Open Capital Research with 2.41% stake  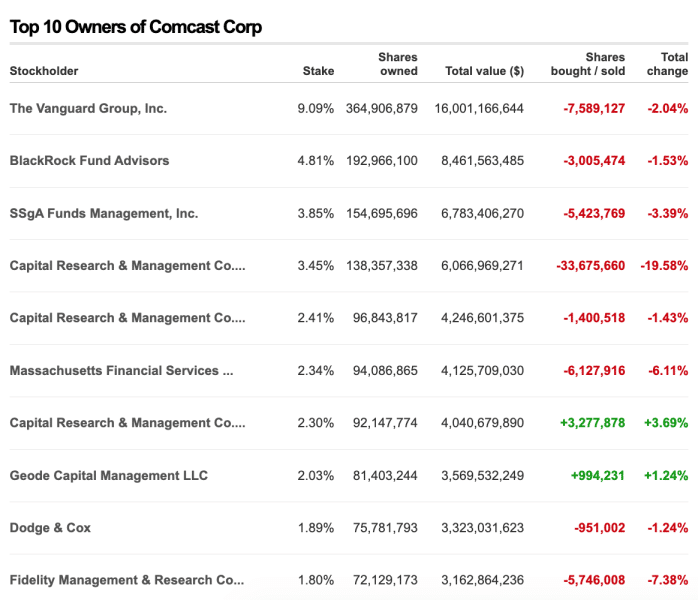coord(127,318)
